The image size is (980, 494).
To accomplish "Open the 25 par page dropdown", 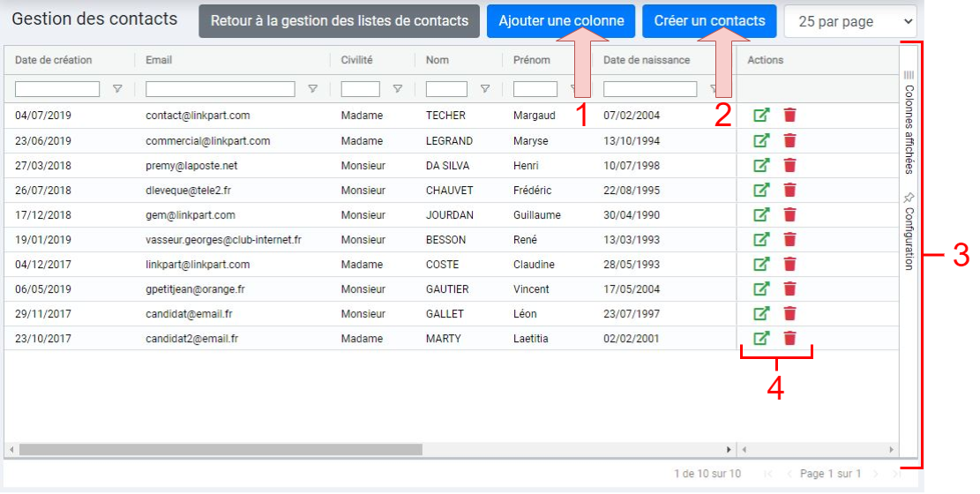I will coord(850,21).
